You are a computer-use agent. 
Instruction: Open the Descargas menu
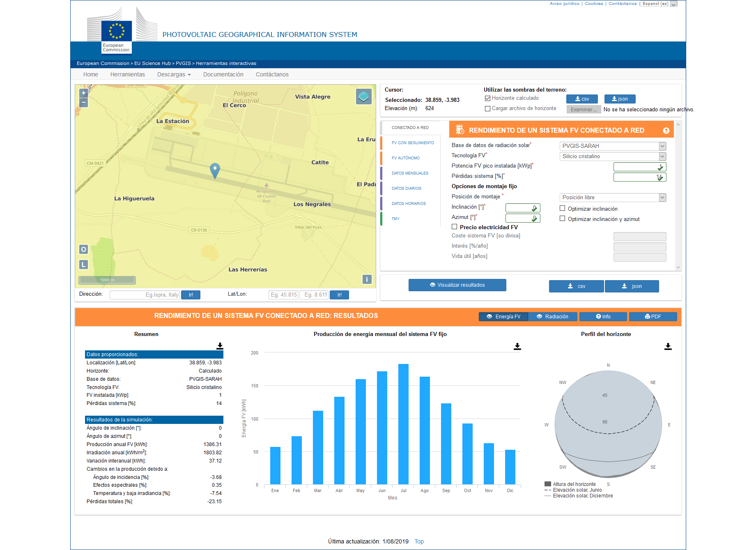pos(173,74)
